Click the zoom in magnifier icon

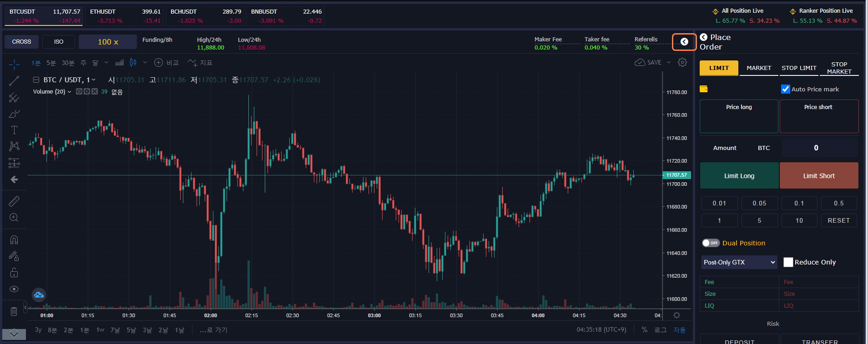14,218
